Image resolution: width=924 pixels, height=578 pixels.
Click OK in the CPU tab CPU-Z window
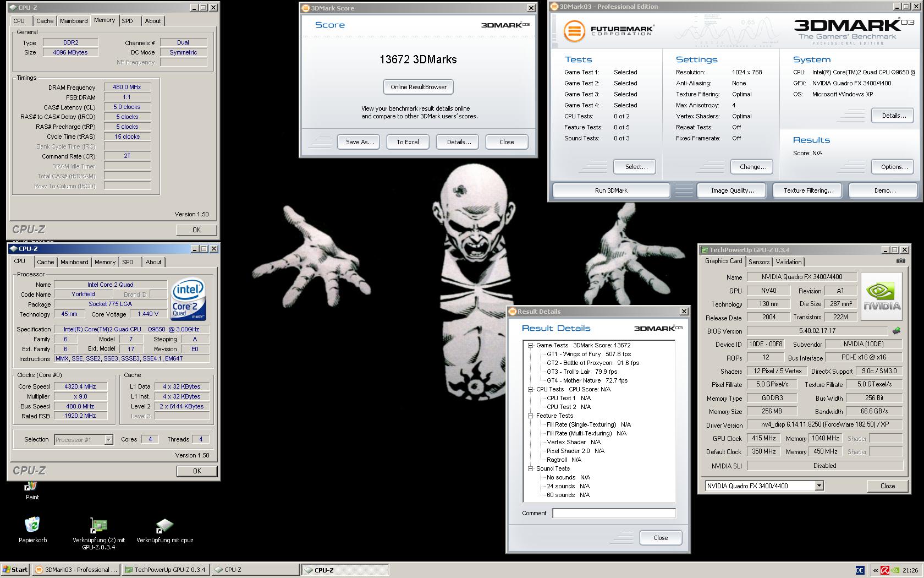coord(197,471)
